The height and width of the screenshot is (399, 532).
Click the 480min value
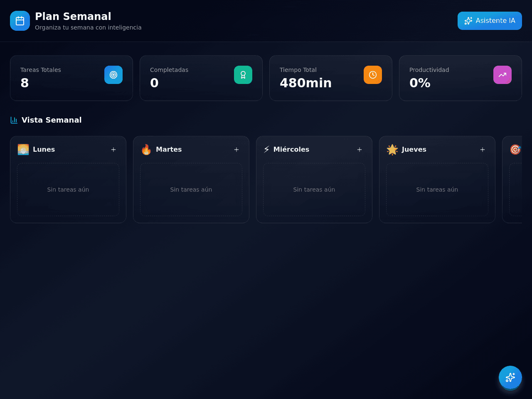(x=305, y=83)
